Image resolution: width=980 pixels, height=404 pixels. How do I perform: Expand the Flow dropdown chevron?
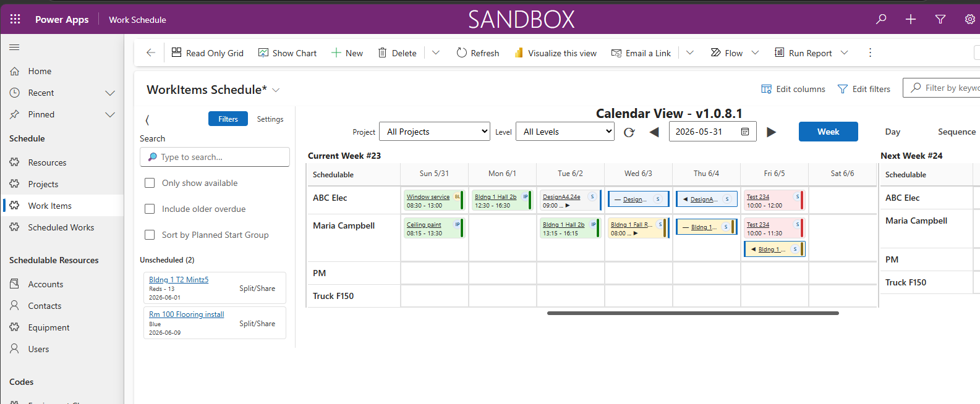click(x=755, y=53)
